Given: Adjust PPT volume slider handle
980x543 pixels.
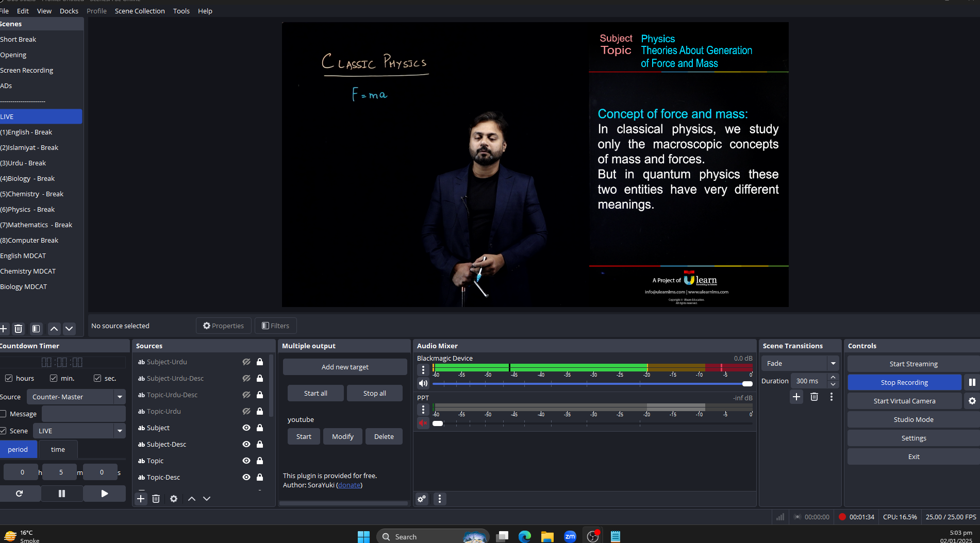Looking at the screenshot, I should click(x=438, y=423).
